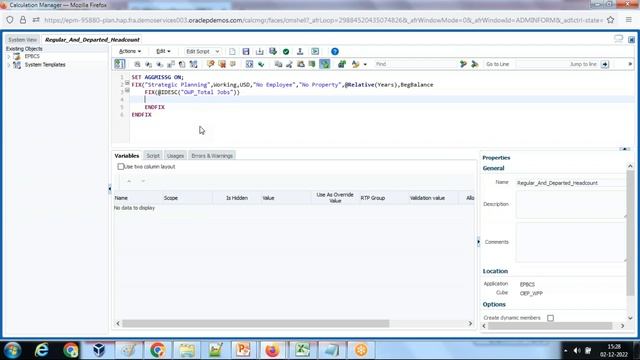Open the Edit Script mode combo box
Image resolution: width=640 pixels, height=360 pixels.
pyautogui.click(x=202, y=51)
